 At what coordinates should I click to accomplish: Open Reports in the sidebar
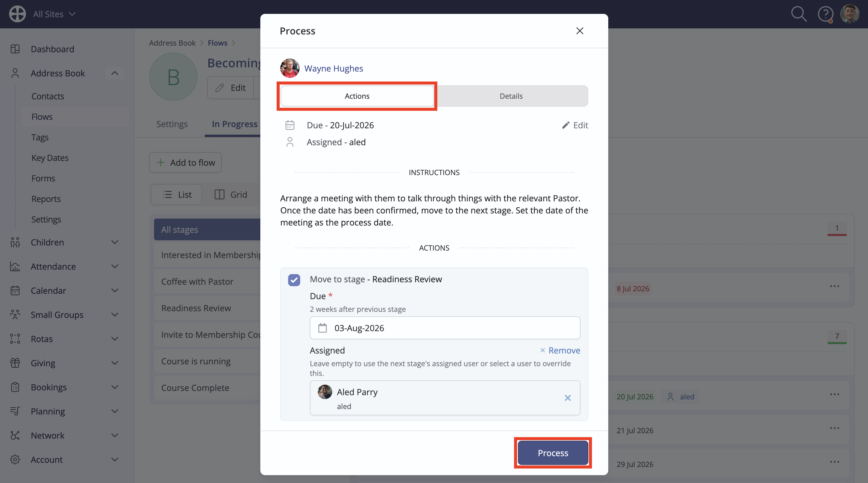46,199
